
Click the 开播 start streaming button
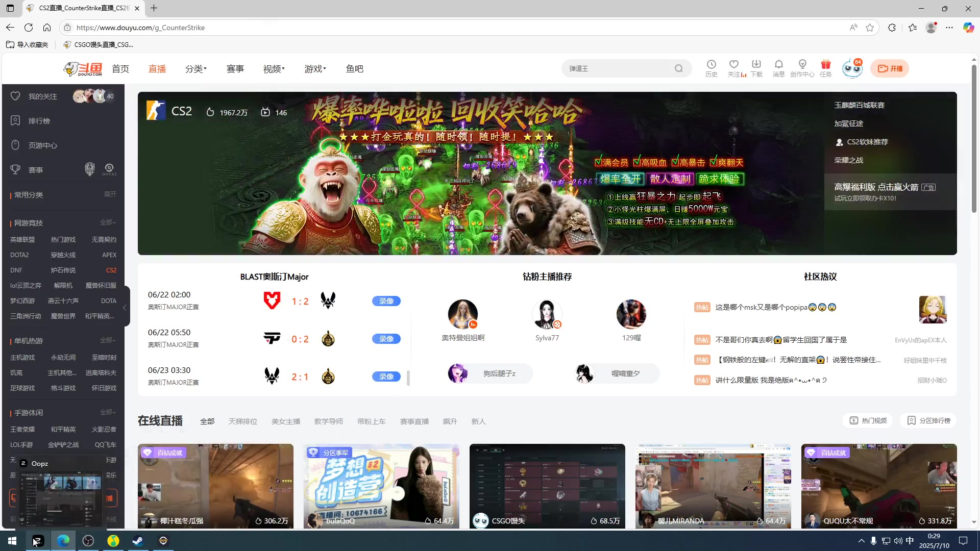[890, 68]
